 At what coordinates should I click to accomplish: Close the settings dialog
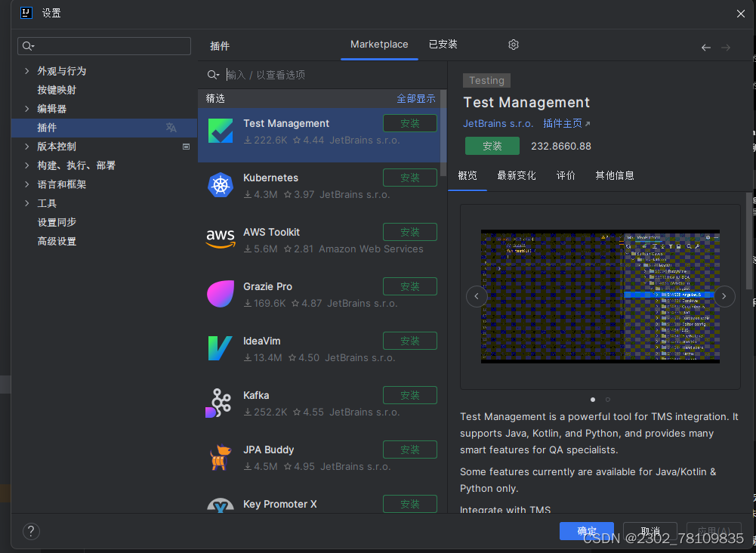tap(741, 14)
